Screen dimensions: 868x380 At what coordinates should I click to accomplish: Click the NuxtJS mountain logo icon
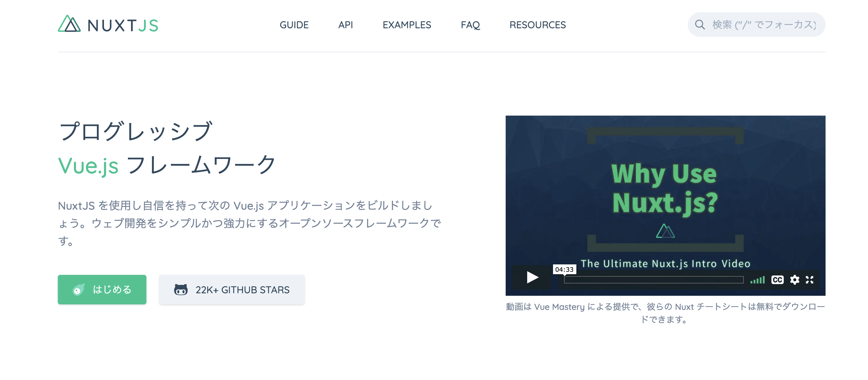[69, 24]
